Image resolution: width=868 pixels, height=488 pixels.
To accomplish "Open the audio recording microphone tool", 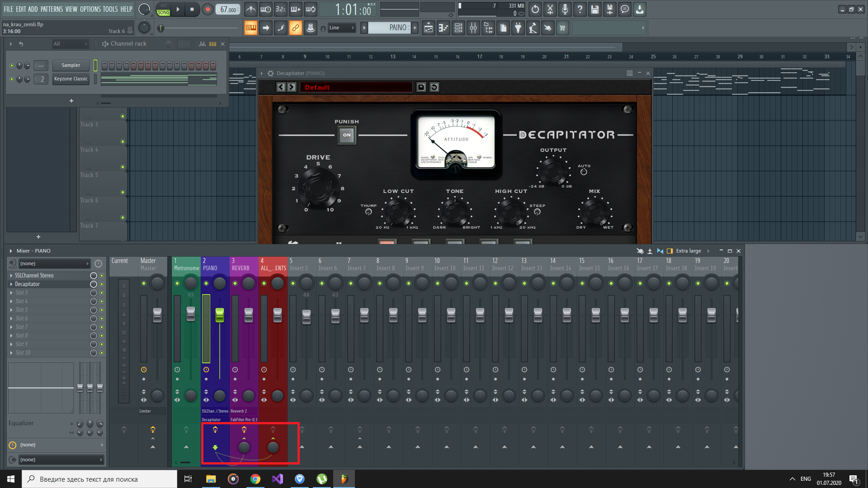I will [x=565, y=9].
